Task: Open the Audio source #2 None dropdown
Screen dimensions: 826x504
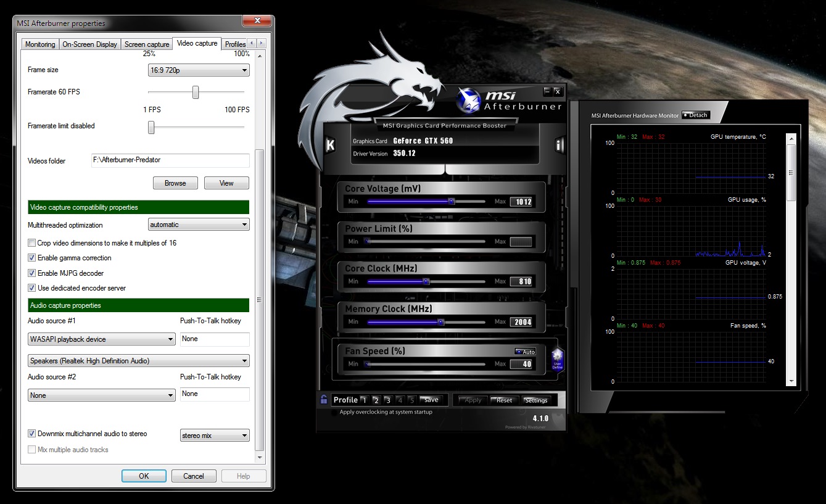Action: pyautogui.click(x=102, y=395)
